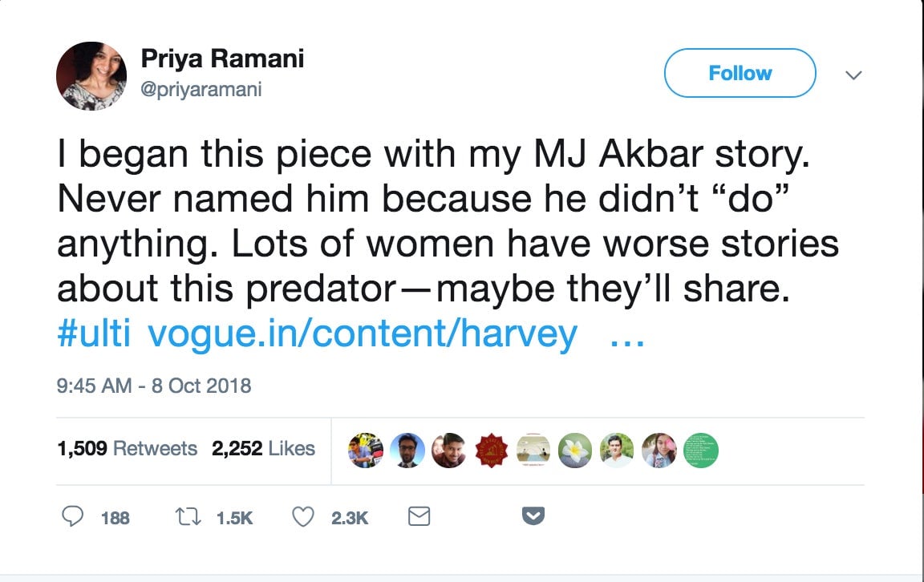Open Priya Ramani's profile picture
This screenshot has height=582, width=924.
click(x=91, y=76)
